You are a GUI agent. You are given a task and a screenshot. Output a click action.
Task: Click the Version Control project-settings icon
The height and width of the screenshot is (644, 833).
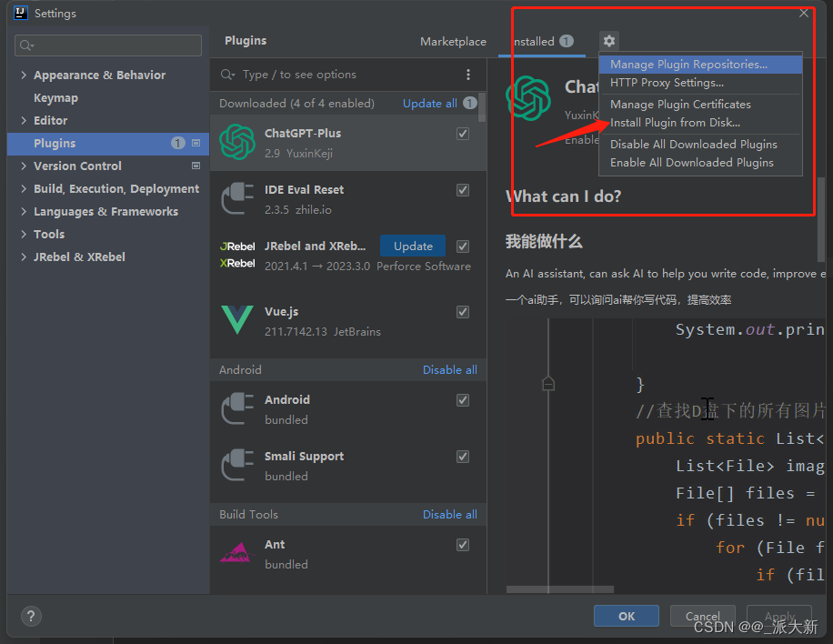[196, 166]
